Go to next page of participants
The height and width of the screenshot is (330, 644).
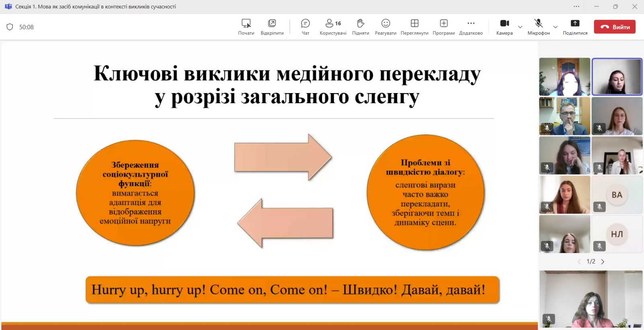click(603, 262)
